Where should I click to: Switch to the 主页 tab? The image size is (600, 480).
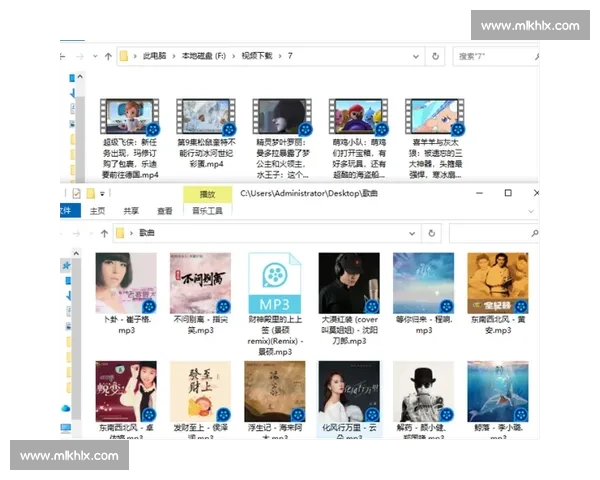pos(97,211)
